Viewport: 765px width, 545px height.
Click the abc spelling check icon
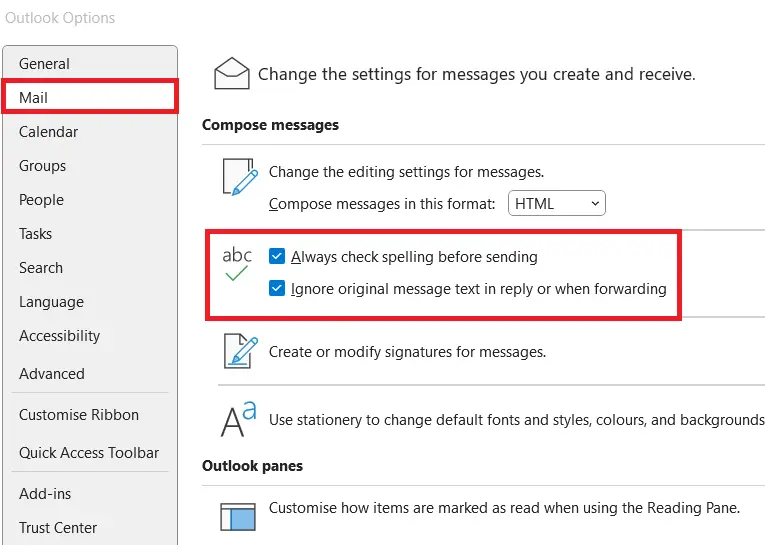pos(237,264)
